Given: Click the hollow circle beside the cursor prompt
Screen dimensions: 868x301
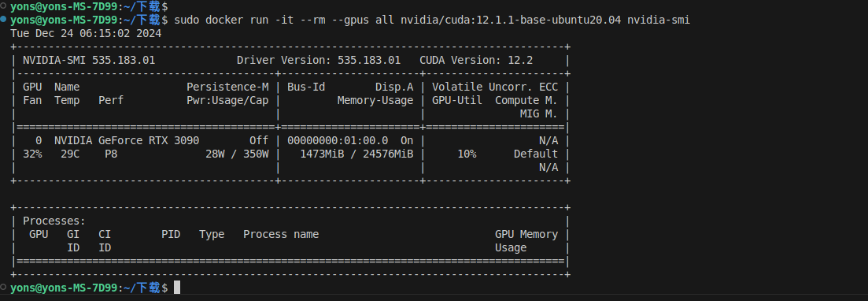Looking at the screenshot, I should click(x=4, y=287).
